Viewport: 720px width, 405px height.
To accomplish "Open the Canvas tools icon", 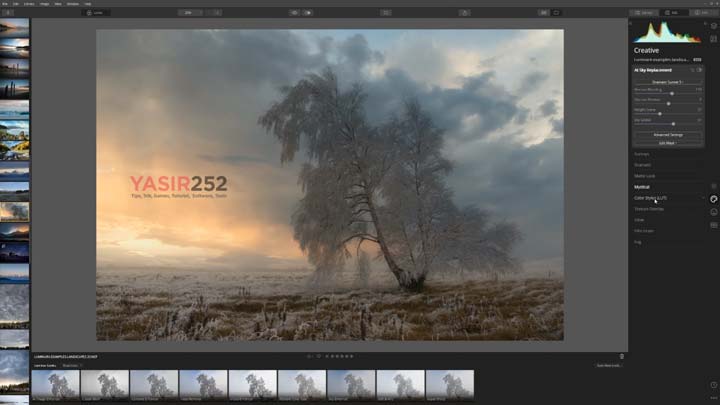I will pyautogui.click(x=714, y=39).
